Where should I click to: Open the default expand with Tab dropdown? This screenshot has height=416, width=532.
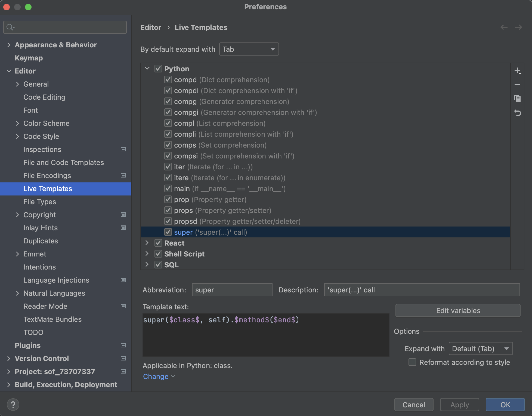point(249,49)
